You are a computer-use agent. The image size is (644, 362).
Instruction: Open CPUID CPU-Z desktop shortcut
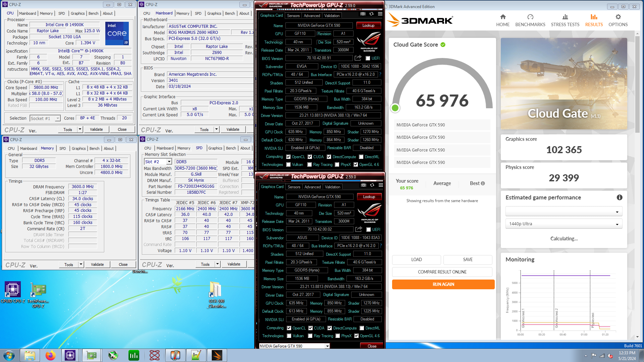click(13, 292)
